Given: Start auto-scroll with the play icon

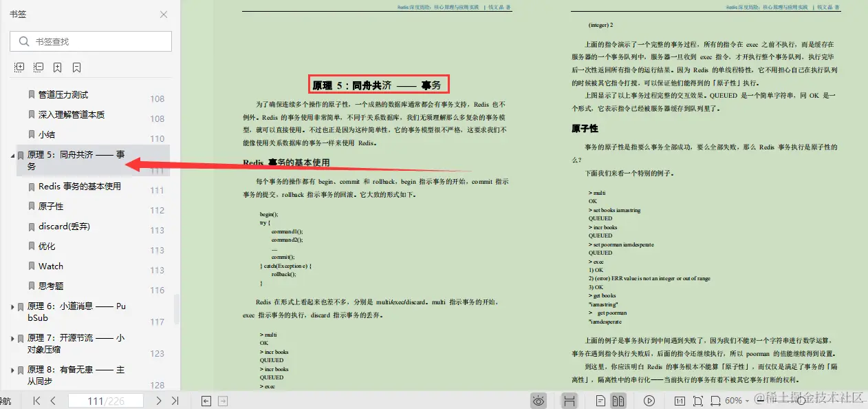Looking at the screenshot, I should (649, 401).
